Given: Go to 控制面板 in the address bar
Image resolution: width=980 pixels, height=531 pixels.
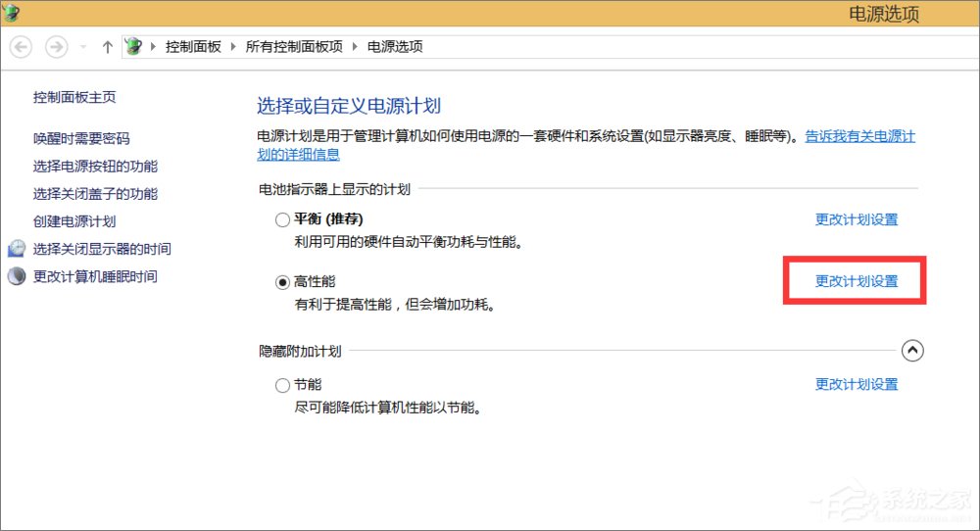Looking at the screenshot, I should pyautogui.click(x=193, y=47).
